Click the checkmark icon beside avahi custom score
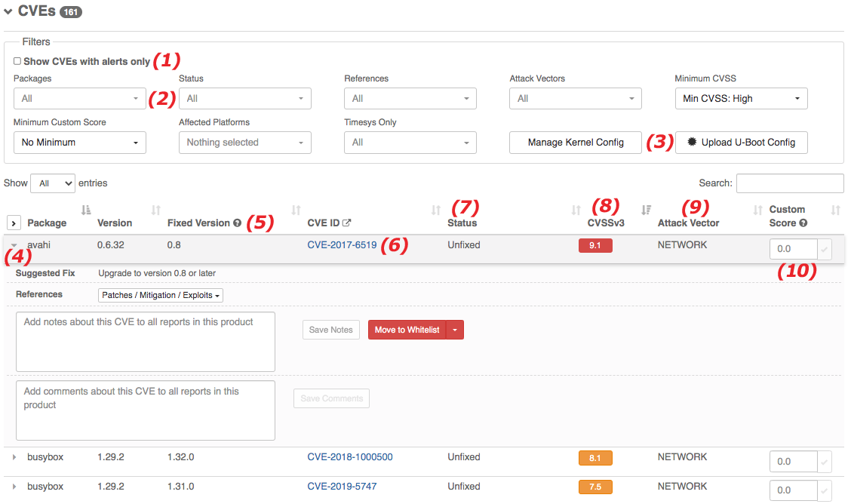Screen dimensions: 851x504 click(824, 249)
